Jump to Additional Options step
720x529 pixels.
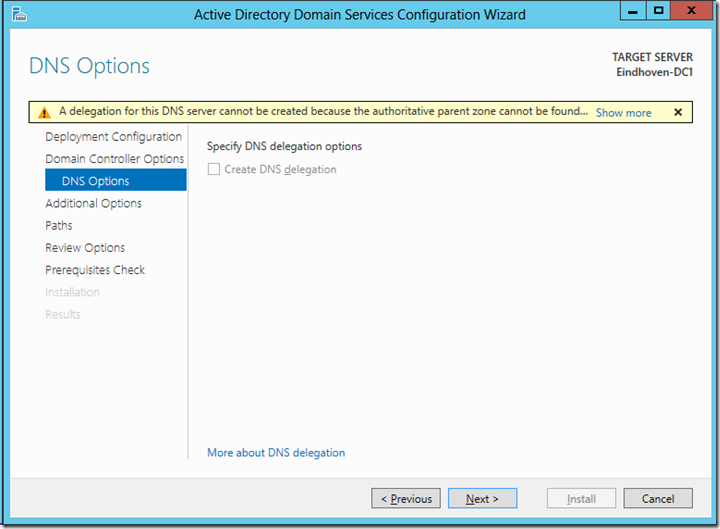click(93, 203)
